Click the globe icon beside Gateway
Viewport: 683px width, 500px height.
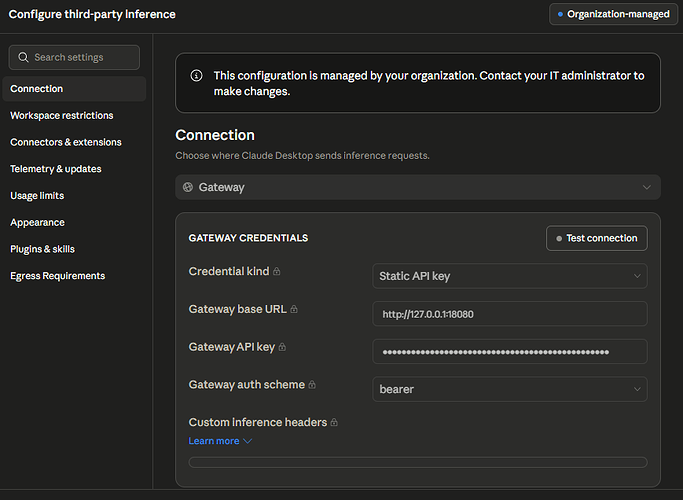(x=188, y=187)
